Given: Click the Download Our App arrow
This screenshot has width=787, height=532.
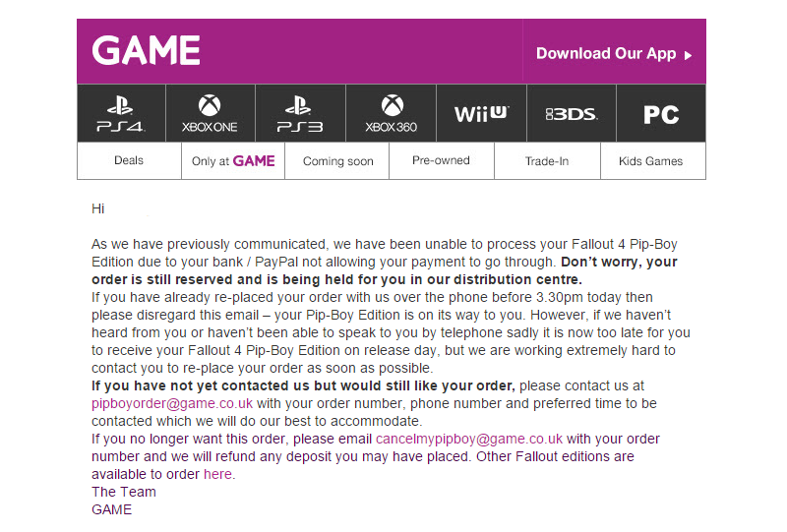Looking at the screenshot, I should 688,55.
